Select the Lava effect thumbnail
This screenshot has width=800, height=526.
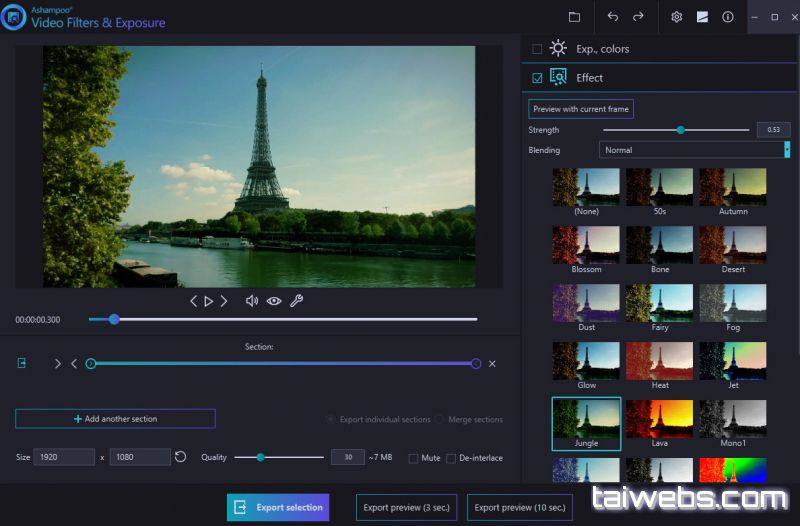click(660, 420)
